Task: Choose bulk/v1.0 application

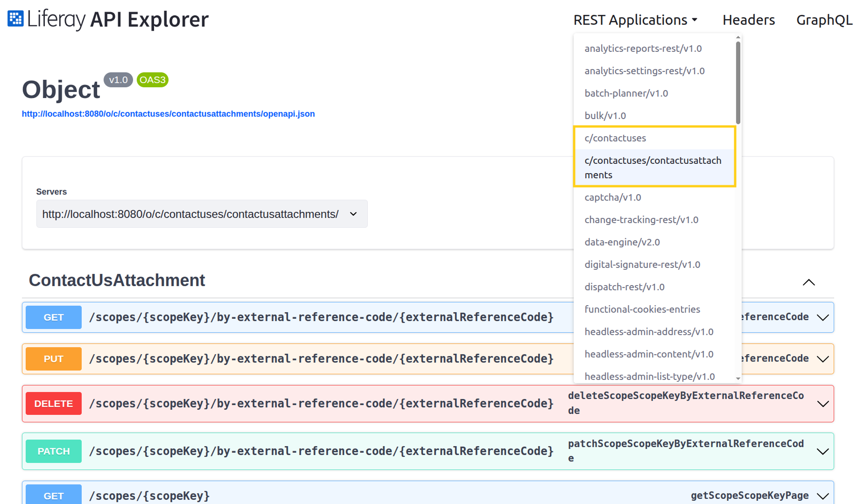Action: point(654,116)
